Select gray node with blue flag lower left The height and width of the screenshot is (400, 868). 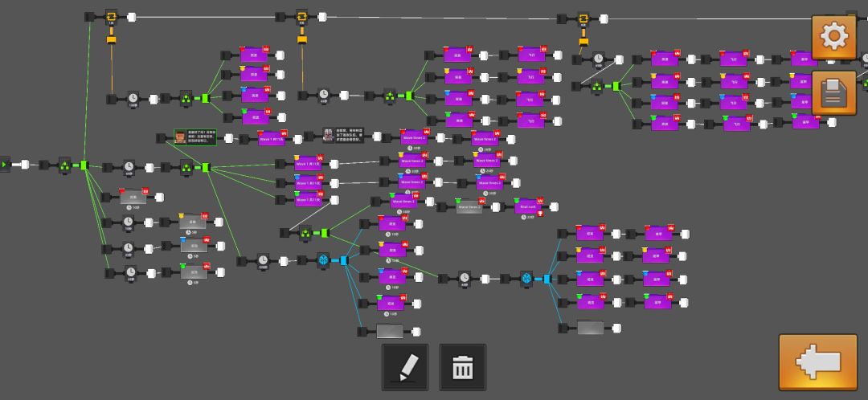(x=194, y=246)
